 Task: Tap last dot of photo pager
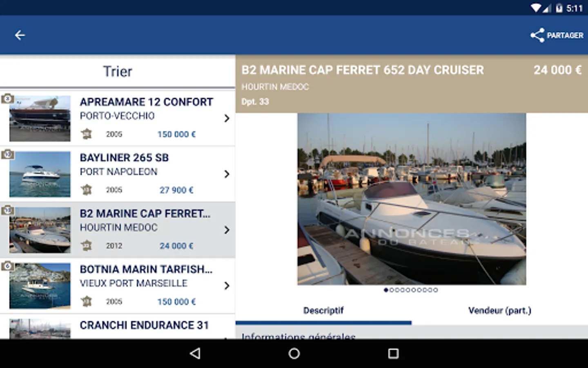pyautogui.click(x=436, y=290)
